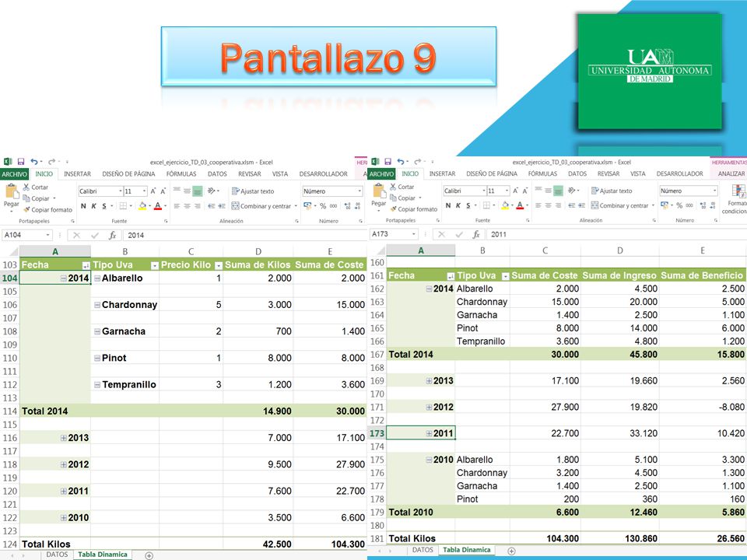
Task: Open font size dropdown in right window
Action: [x=507, y=191]
